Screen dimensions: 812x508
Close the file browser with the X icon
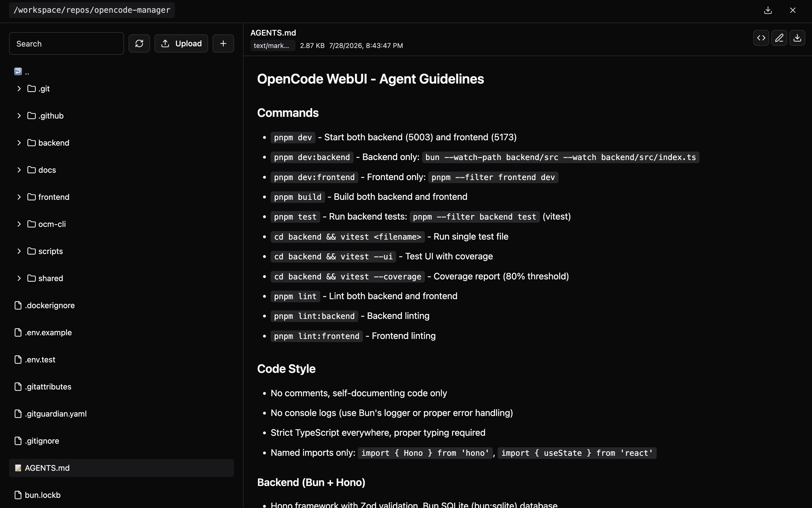[x=793, y=10]
